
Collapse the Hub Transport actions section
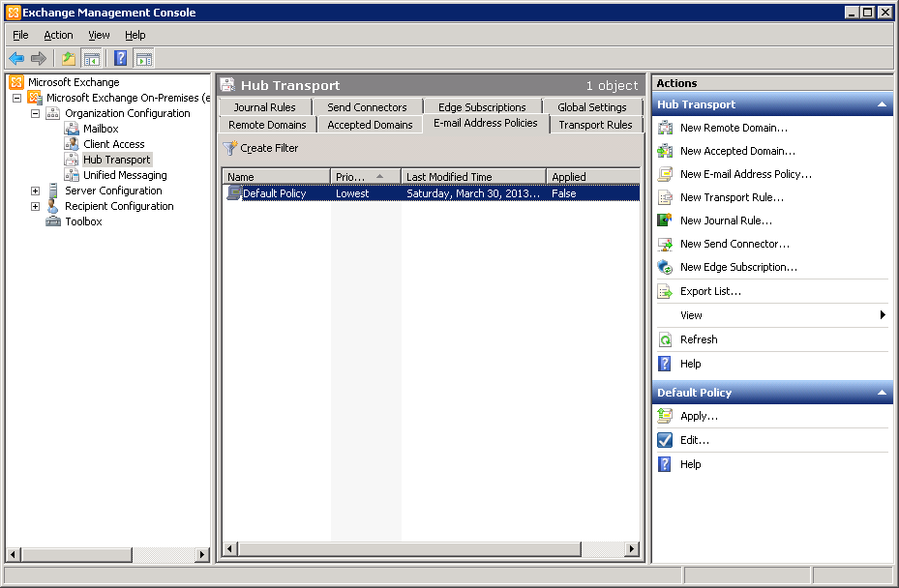pos(882,104)
